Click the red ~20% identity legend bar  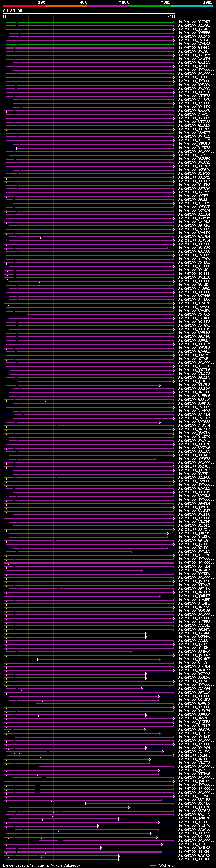click(x=24, y=6)
